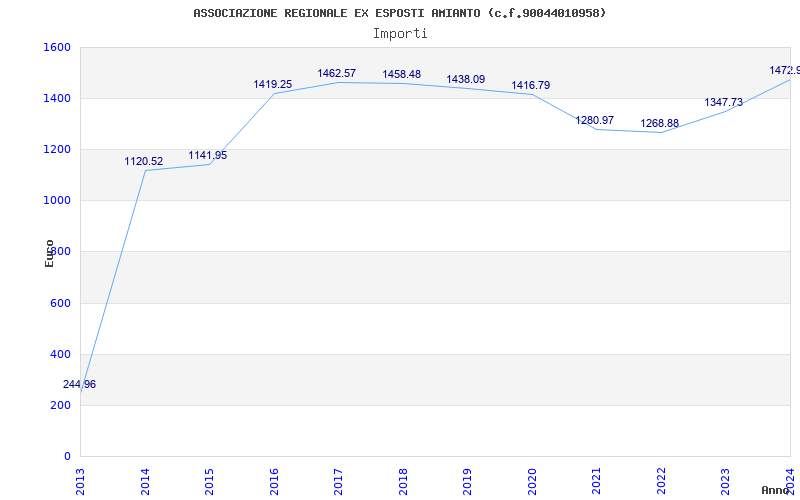Screen dimensions: 800x500
Task: Click the chart title with the association name
Action: pos(400,13)
